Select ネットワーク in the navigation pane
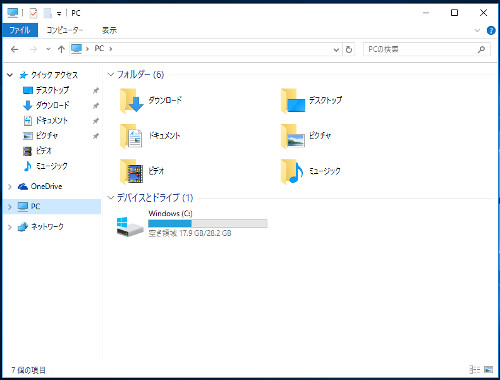The image size is (500, 380). pyautogui.click(x=47, y=227)
